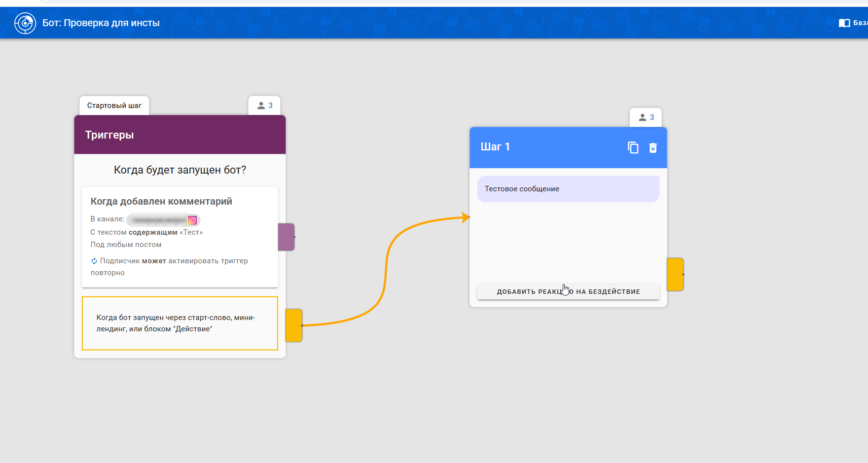Click the Instagram icon in the channel chip
This screenshot has width=868, height=463.
click(x=192, y=220)
